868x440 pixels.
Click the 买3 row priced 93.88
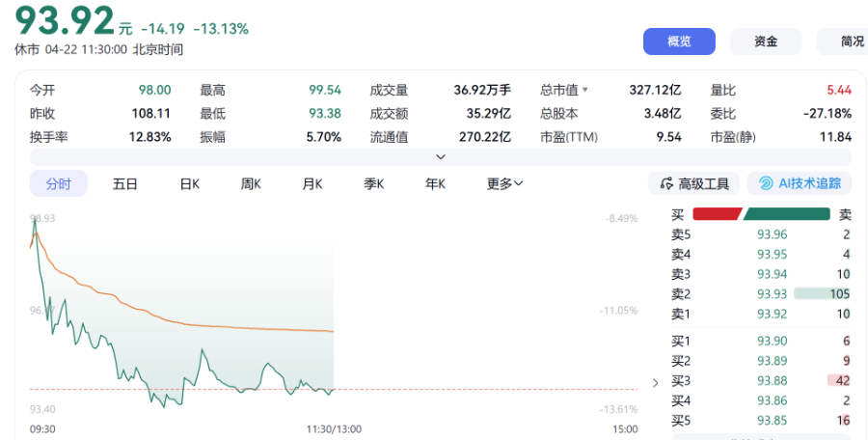click(x=762, y=380)
